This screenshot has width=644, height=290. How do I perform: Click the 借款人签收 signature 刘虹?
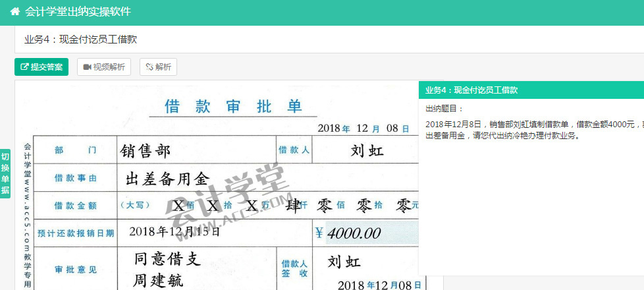(x=344, y=262)
